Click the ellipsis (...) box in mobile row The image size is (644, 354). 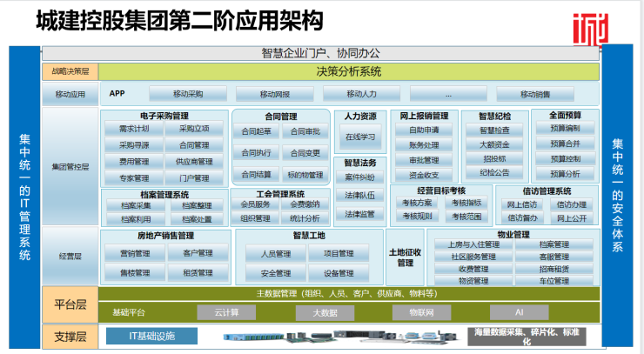coord(448,94)
